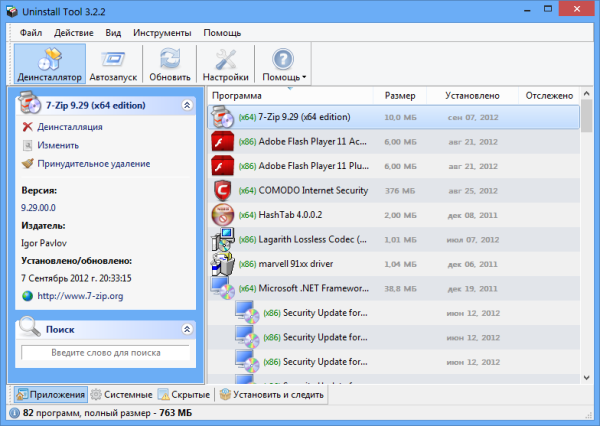Open the Инструменты menu

click(162, 33)
